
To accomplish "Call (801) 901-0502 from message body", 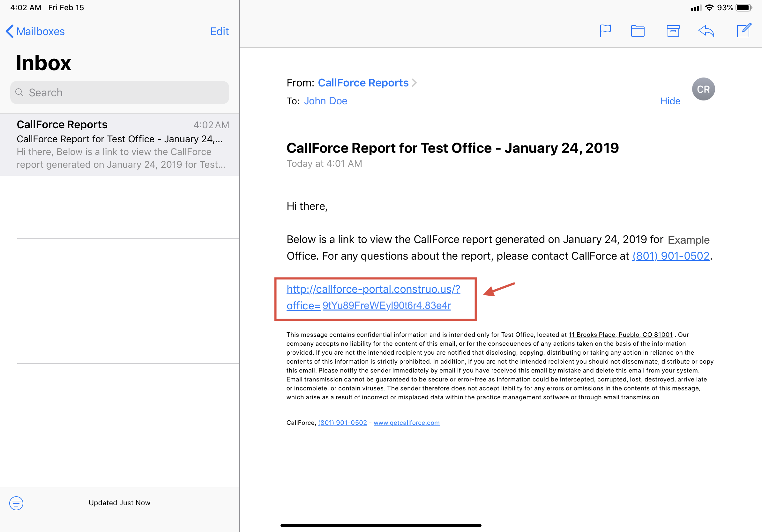I will (x=671, y=256).
